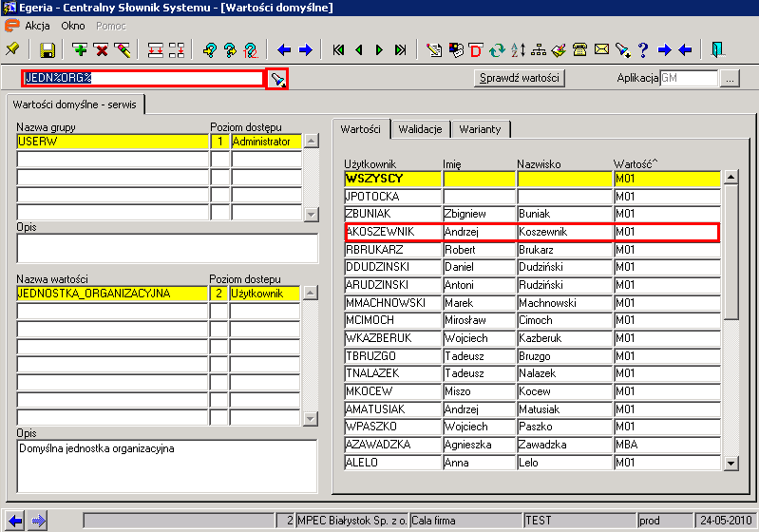Click the yellow telephone icon
759x532 pixels.
click(x=579, y=49)
